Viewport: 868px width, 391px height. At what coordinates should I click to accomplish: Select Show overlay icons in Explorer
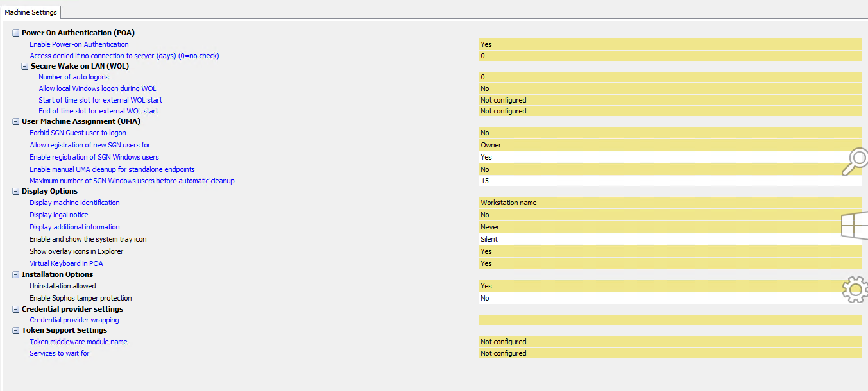pos(76,251)
